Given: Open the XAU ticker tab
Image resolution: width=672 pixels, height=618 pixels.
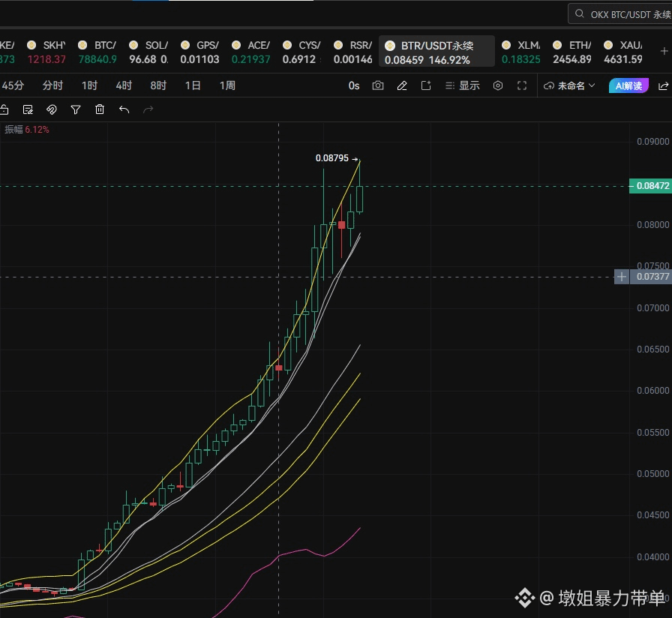Looking at the screenshot, I should (623, 52).
